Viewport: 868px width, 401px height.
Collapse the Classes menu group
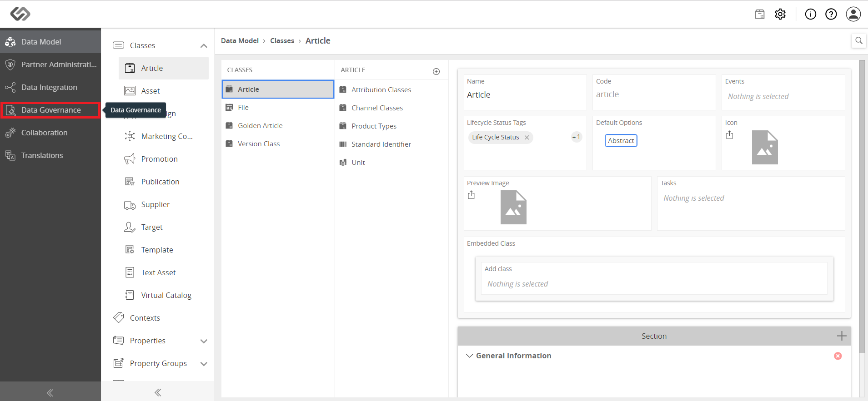click(x=204, y=45)
